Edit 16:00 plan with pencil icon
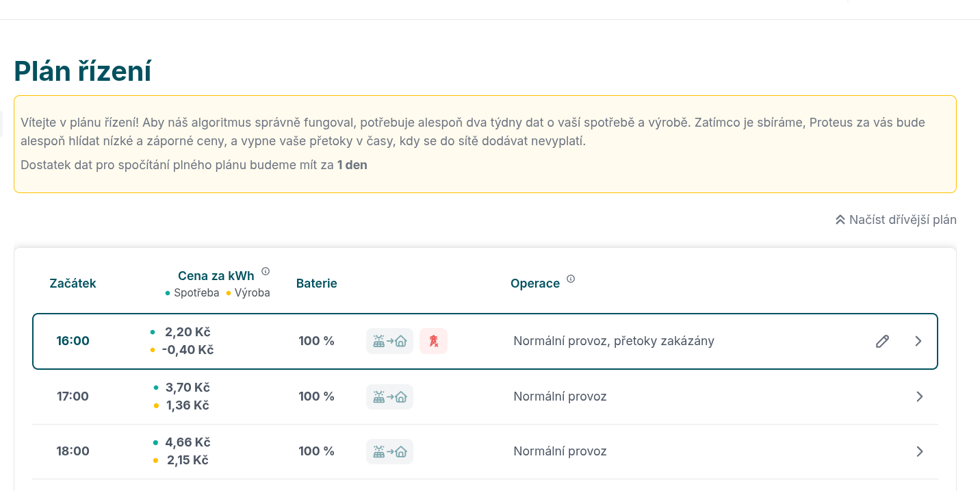This screenshot has height=491, width=980. click(883, 341)
